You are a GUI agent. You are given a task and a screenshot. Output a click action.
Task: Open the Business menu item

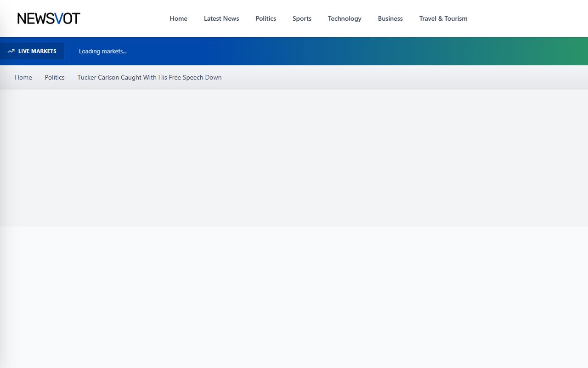390,18
